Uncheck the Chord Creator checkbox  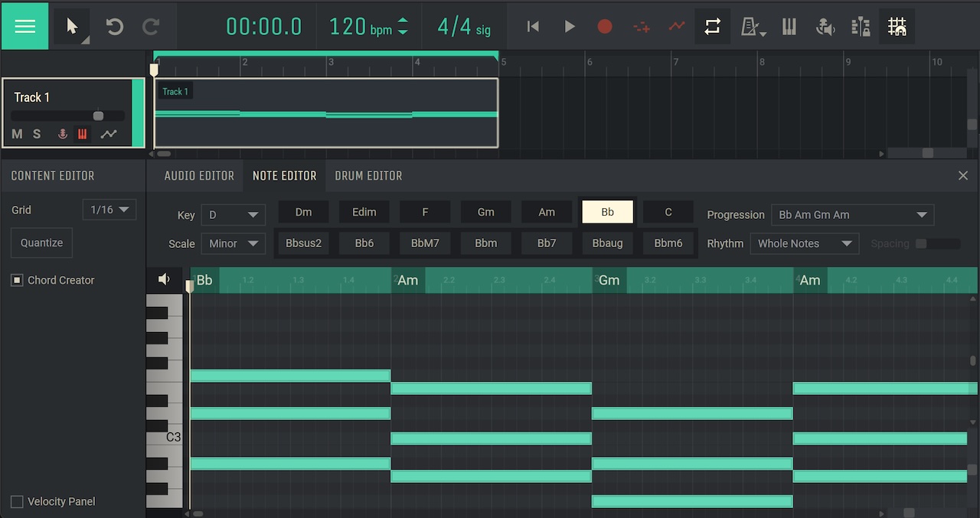click(x=17, y=280)
